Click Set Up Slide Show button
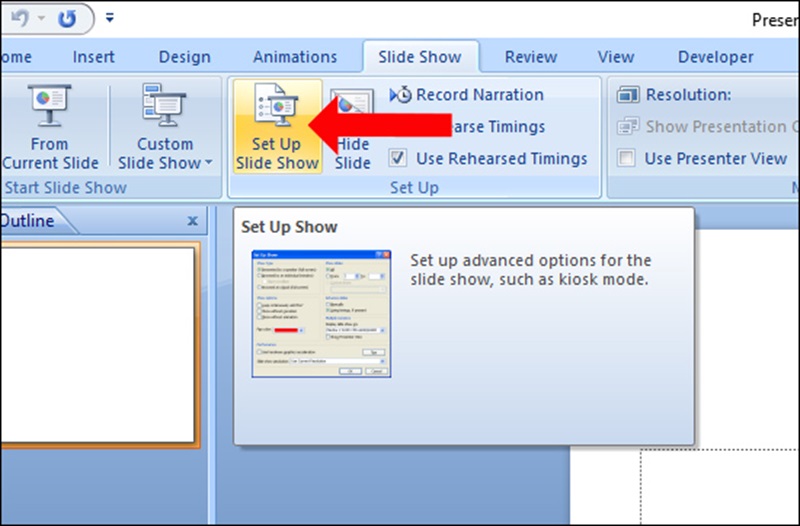 tap(278, 127)
